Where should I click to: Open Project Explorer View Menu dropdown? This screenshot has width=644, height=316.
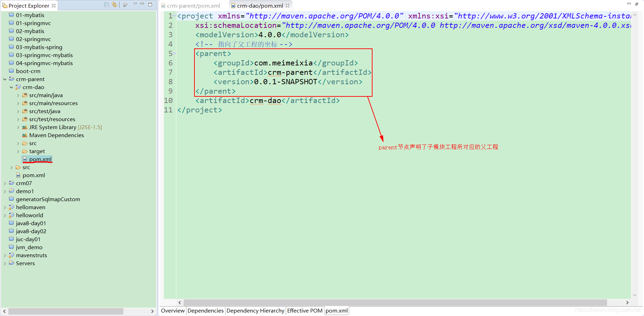click(x=135, y=4)
